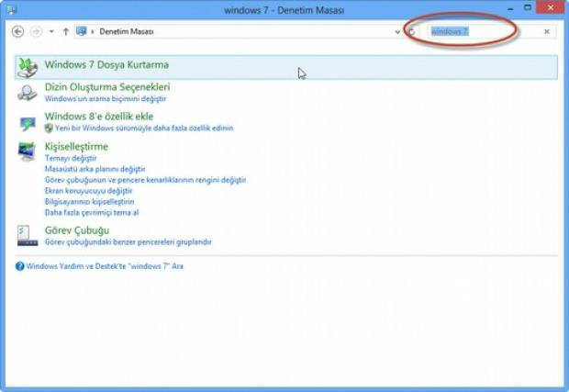Search Windows Yardım ve Destek for windows 7

click(x=105, y=266)
